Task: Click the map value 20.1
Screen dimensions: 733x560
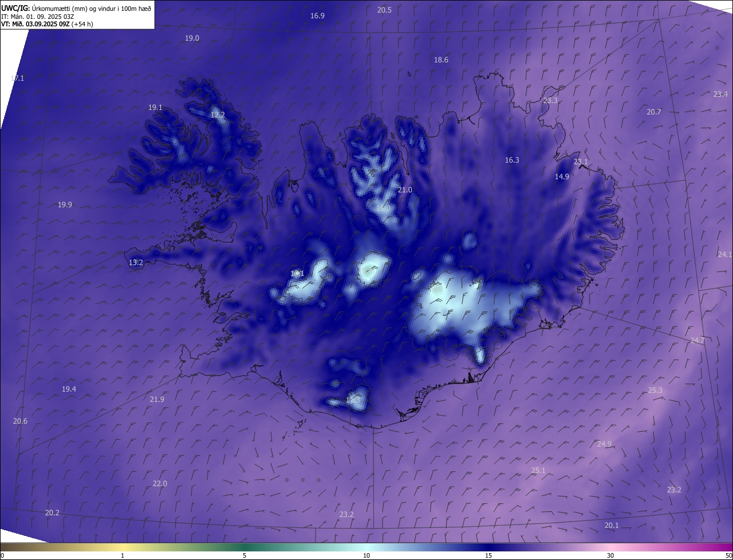Action: click(x=612, y=526)
